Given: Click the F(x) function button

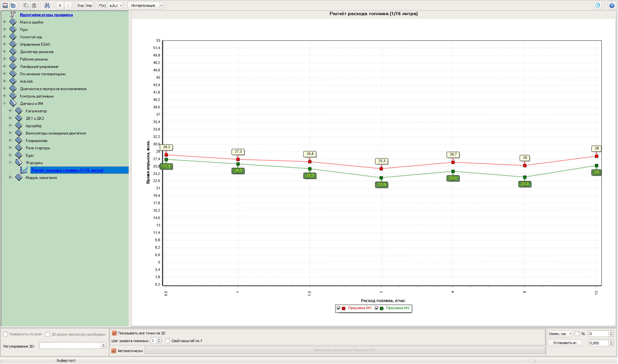Looking at the screenshot, I should (x=102, y=5).
